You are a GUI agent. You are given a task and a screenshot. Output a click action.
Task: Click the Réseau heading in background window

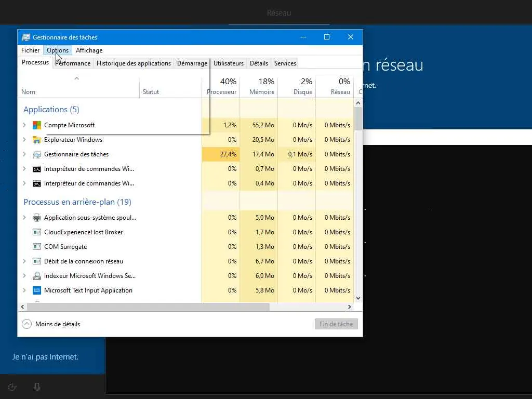coord(279,13)
